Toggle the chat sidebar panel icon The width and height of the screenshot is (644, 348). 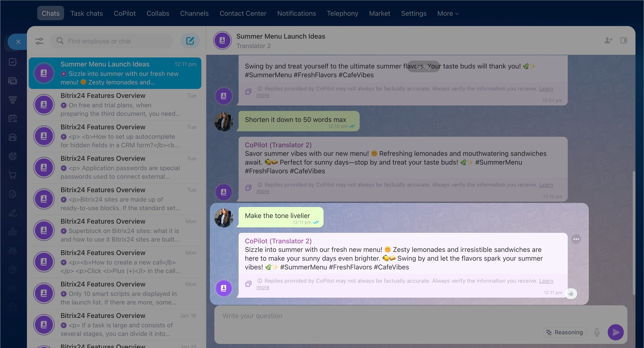[x=624, y=40]
